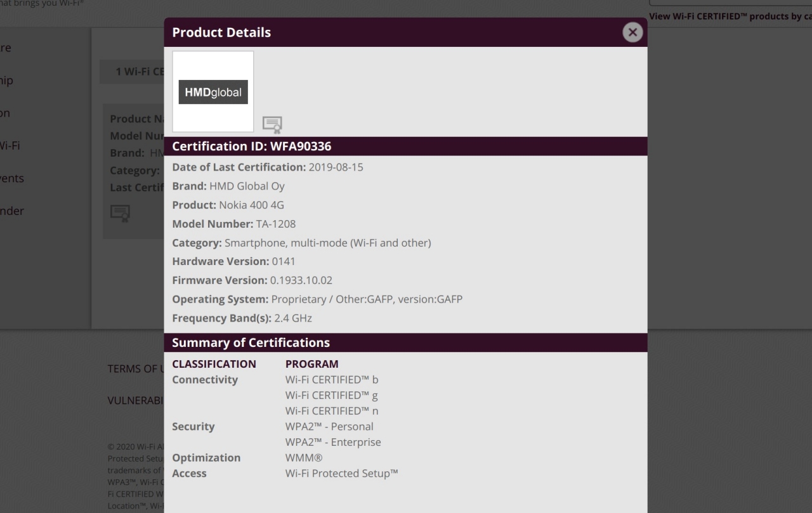Click the Product Details dialog title
Screen dimensions: 812x513
click(x=221, y=32)
